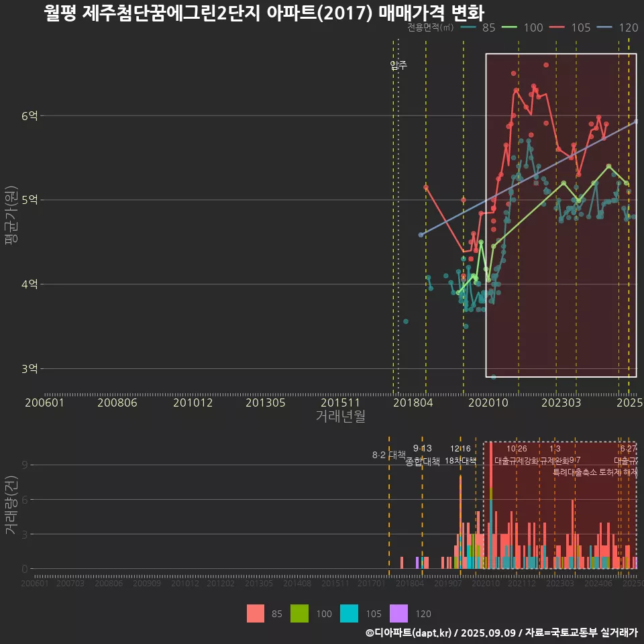Click the 9 label on volume axis

tap(25, 465)
